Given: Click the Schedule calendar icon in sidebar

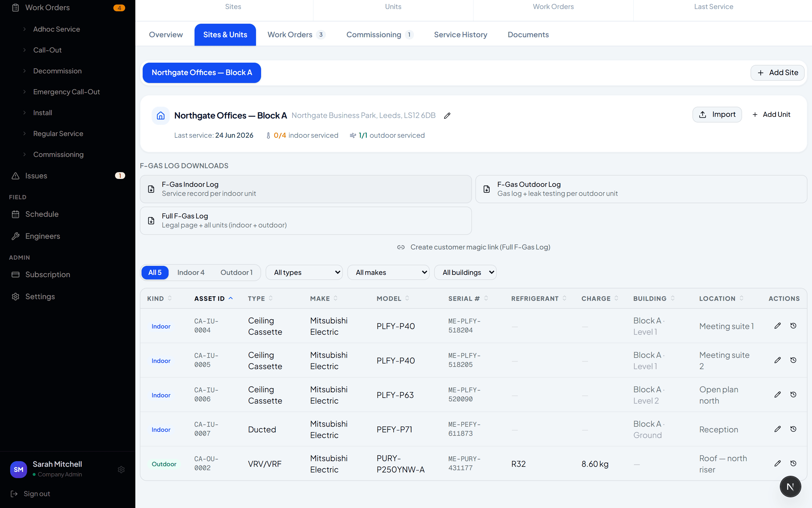Looking at the screenshot, I should coord(16,214).
